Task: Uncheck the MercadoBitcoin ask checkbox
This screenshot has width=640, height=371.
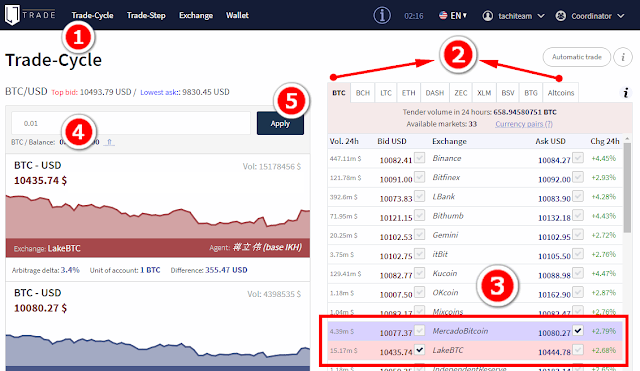Action: coord(578,330)
